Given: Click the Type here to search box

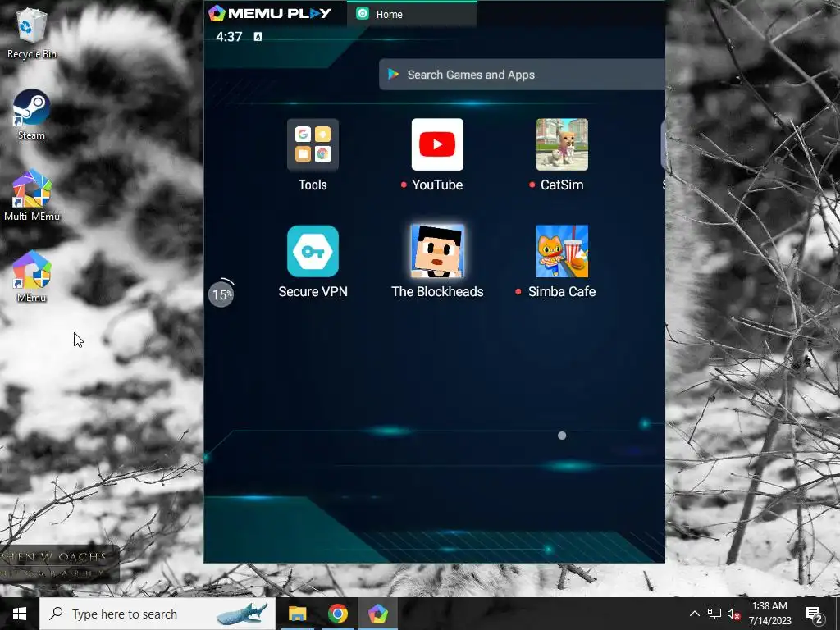Looking at the screenshot, I should coord(157,614).
